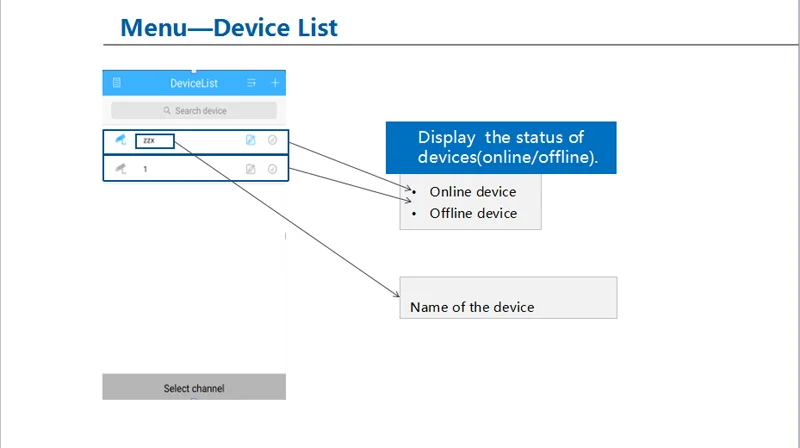Click the gray camera icon of device 1
The height and width of the screenshot is (448, 800).
pyautogui.click(x=120, y=168)
